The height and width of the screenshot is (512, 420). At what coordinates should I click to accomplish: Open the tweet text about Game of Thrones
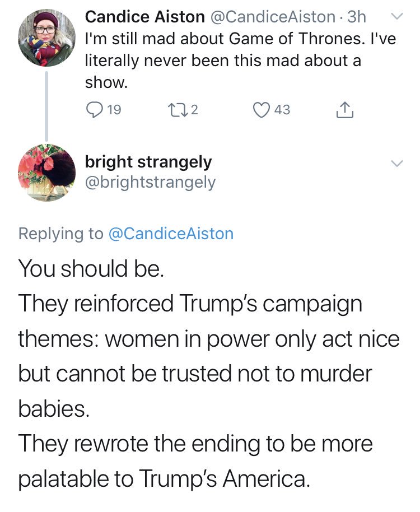point(240,60)
